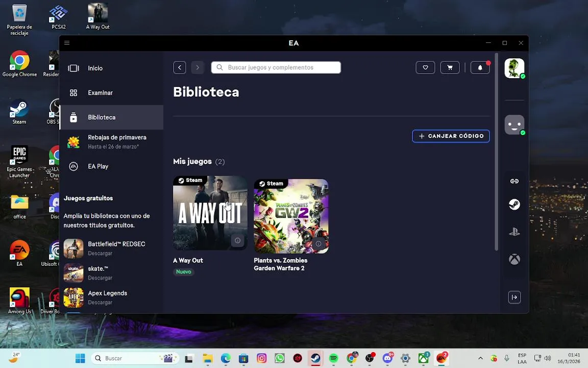Open the shopping cart
The height and width of the screenshot is (368, 588).
tap(450, 67)
